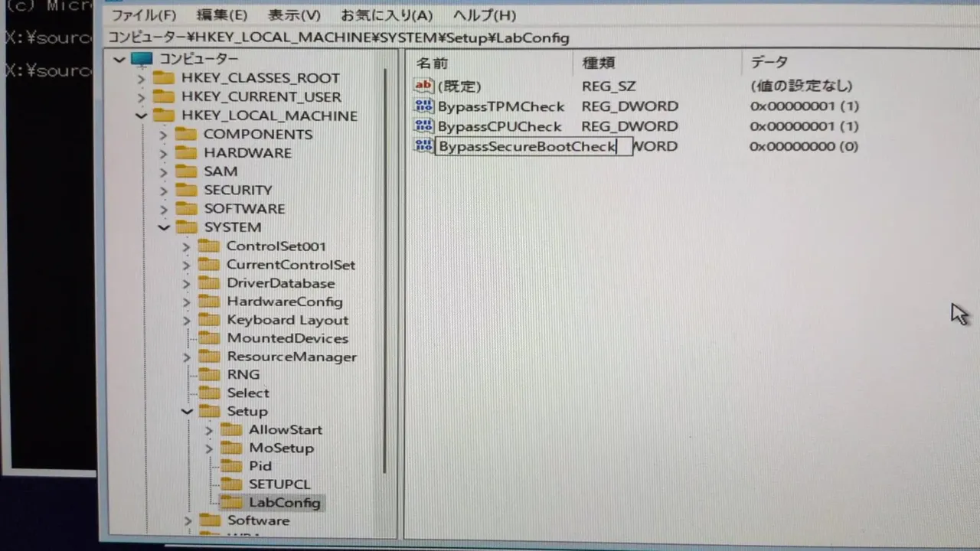Select the コンピューター computer icon
Viewport: 980px width, 551px height.
[x=142, y=59]
